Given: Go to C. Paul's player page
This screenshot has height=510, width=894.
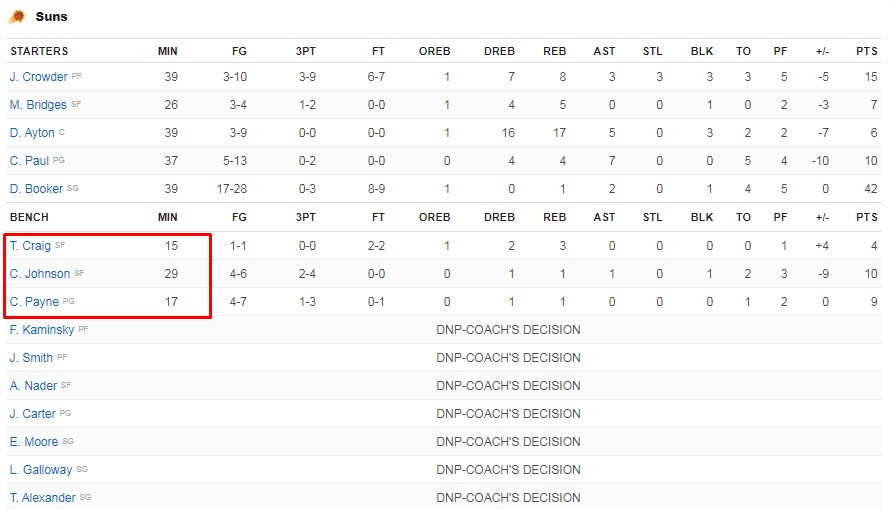Looking at the screenshot, I should point(29,161).
